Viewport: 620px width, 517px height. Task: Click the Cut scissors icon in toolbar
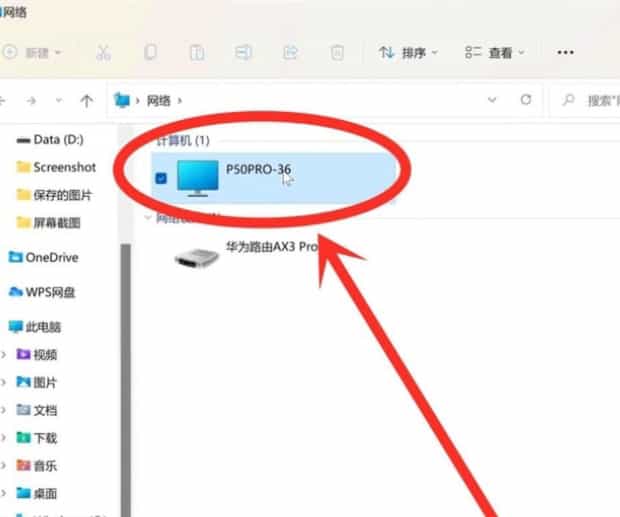point(103,52)
